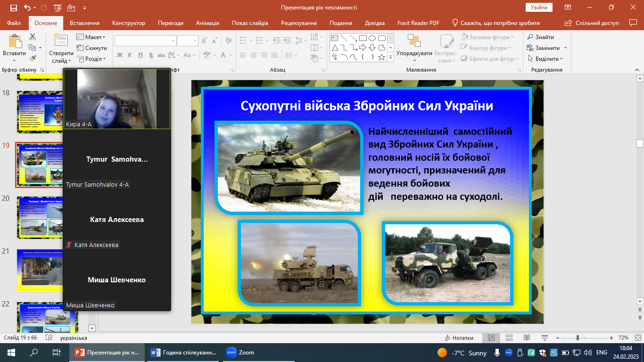Click the Знайти search button
The width and height of the screenshot is (644, 362).
(x=540, y=37)
